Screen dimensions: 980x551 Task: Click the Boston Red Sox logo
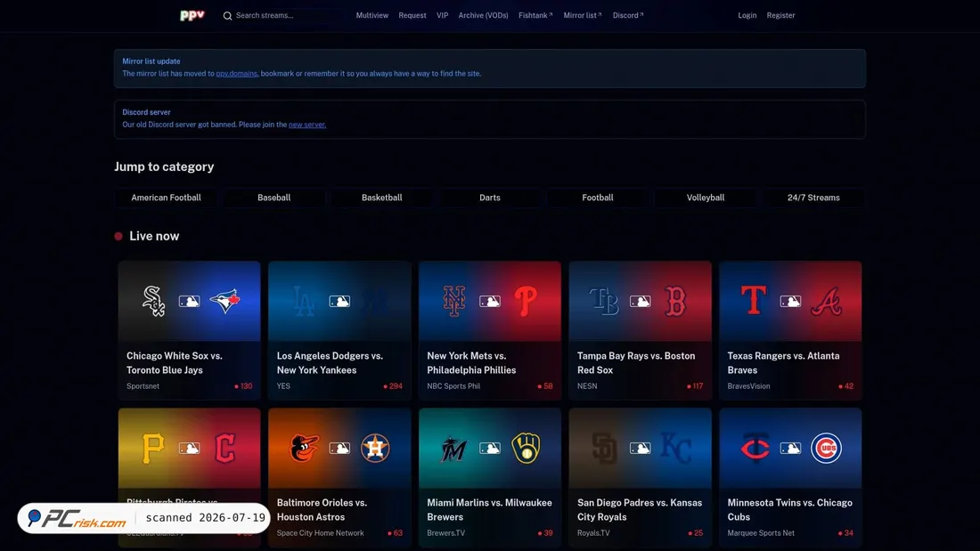click(675, 301)
